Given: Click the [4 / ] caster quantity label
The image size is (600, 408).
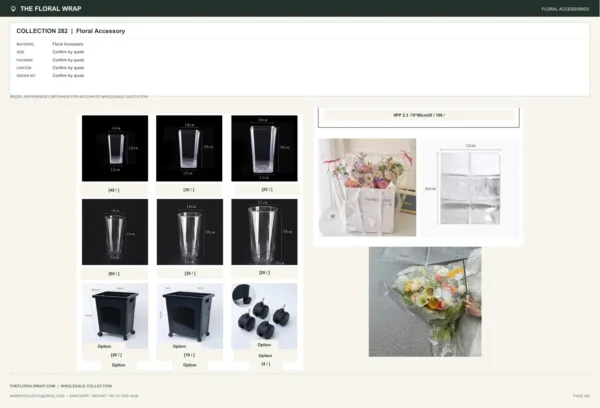Looking at the screenshot, I should tap(266, 364).
